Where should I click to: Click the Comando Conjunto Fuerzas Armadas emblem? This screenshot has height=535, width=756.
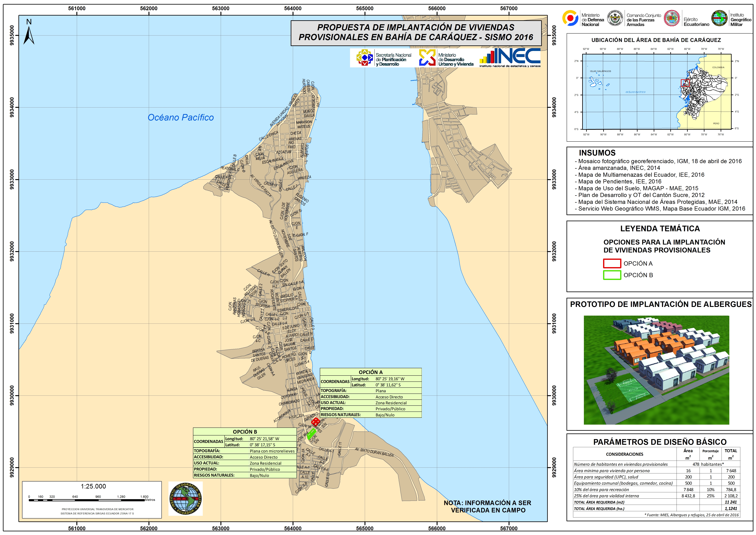click(615, 18)
